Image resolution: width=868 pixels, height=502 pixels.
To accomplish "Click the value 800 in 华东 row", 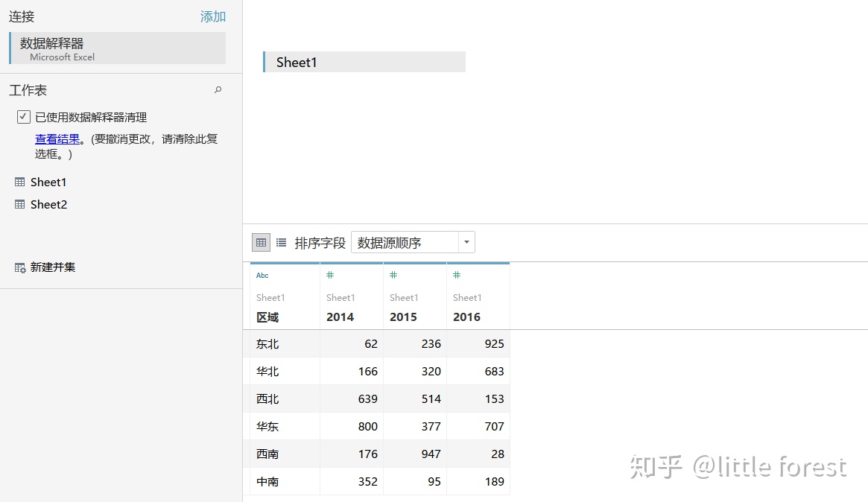I will [x=367, y=427].
